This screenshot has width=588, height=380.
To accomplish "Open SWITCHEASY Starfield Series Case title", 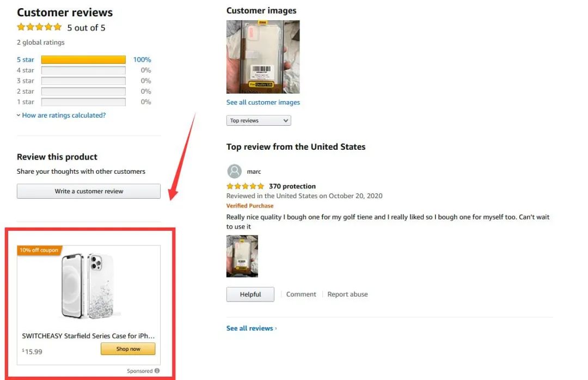I will tap(88, 336).
